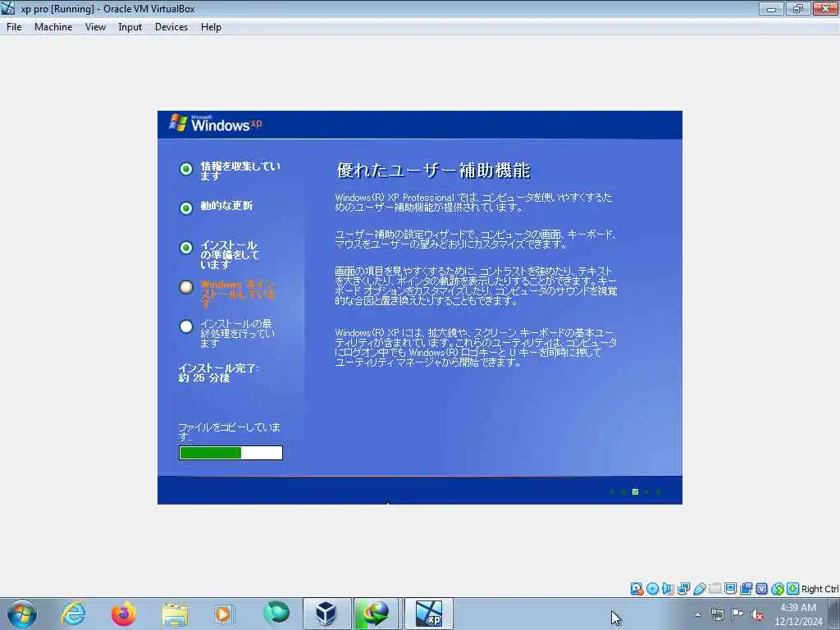Close the VirtualBox VM window
This screenshot has width=840, height=630.
pos(825,8)
